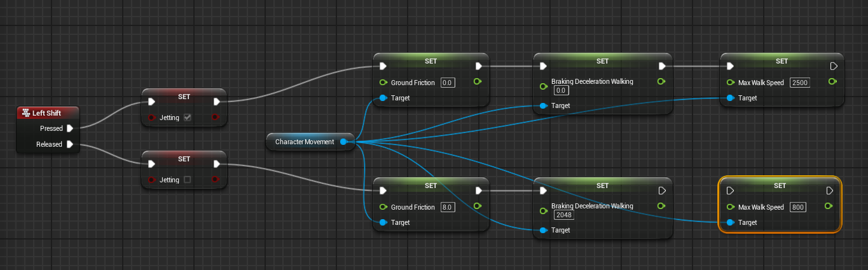Click the Character Movement node's blue output pin
Viewport: 868px width, 270px height.
click(343, 142)
